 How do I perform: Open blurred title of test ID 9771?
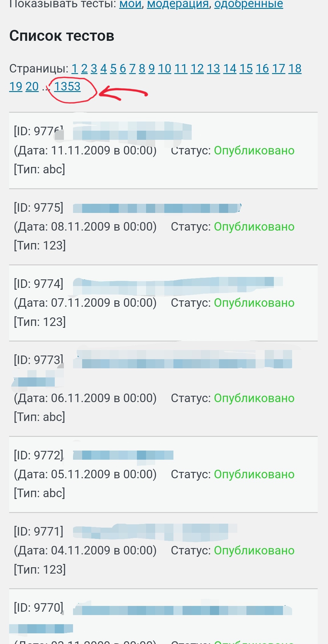coord(155,532)
